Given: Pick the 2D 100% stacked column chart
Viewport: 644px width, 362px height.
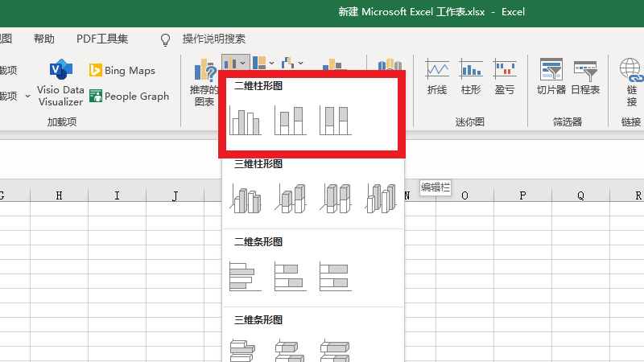Looking at the screenshot, I should 334,121.
